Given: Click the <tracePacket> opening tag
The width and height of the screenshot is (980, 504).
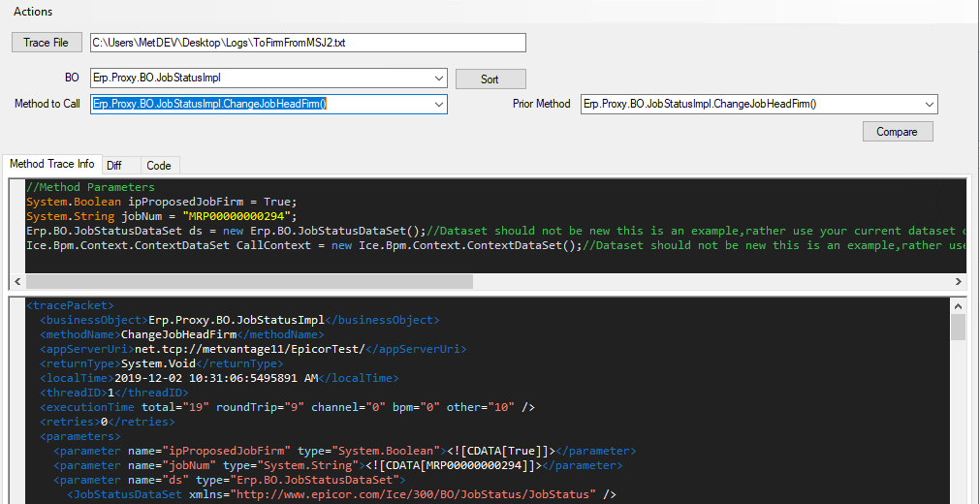Looking at the screenshot, I should (x=70, y=305).
